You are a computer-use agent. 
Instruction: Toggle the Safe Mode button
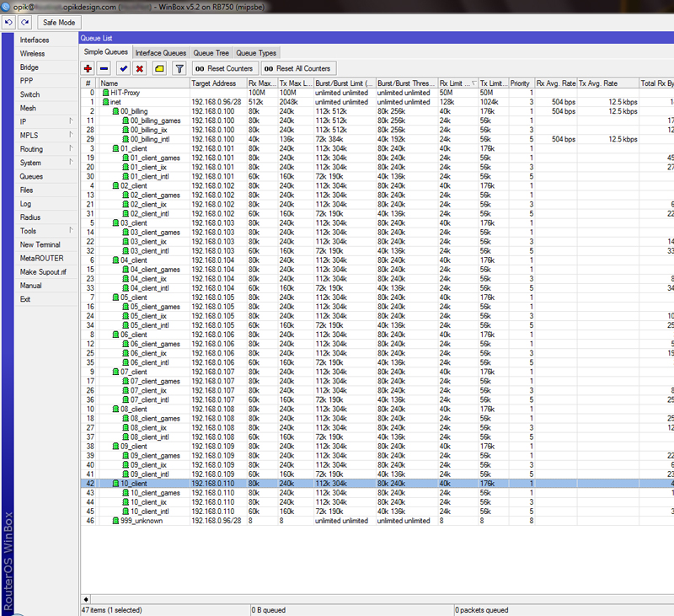58,22
